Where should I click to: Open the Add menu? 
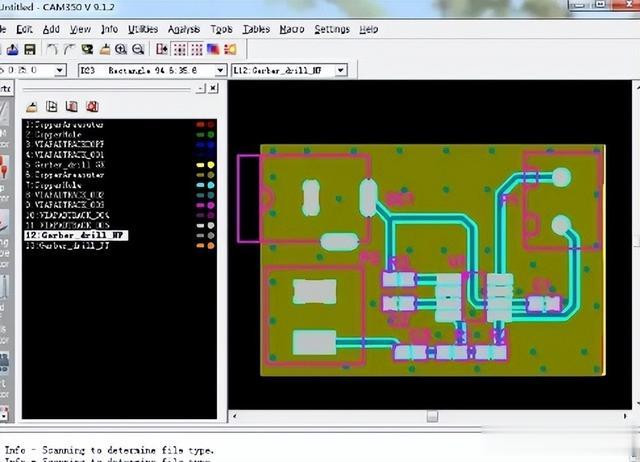[51, 29]
